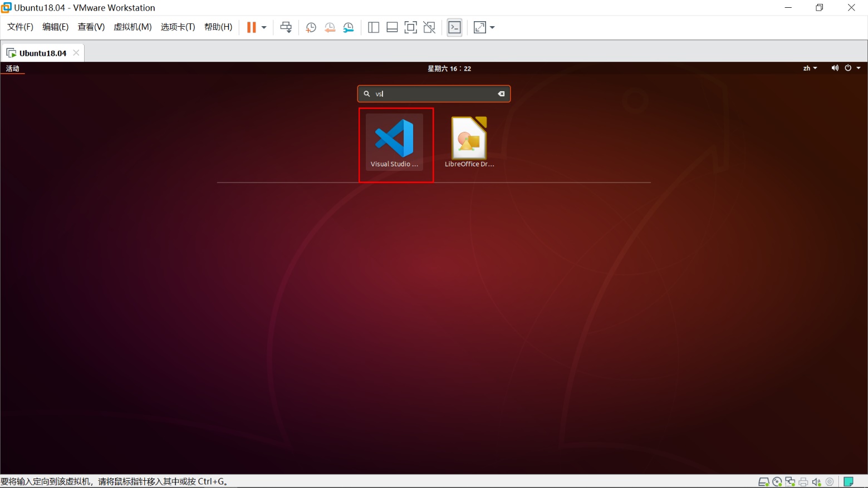Image resolution: width=868 pixels, height=488 pixels.
Task: Enter full screen mode
Action: tap(410, 27)
